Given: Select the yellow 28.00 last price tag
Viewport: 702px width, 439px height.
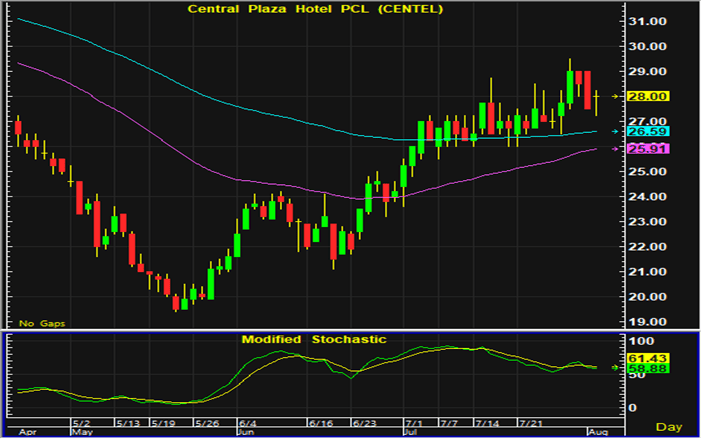Looking at the screenshot, I should pyautogui.click(x=650, y=96).
